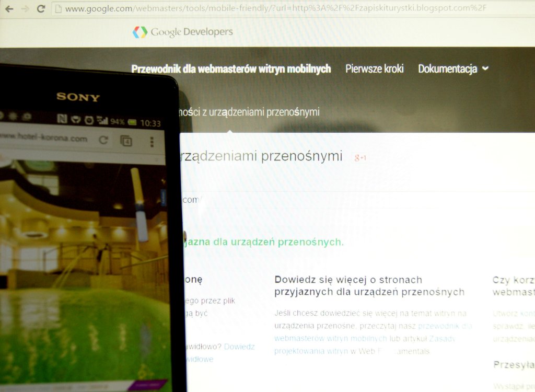Open the 'Dowiedz' link
535x392 pixels.
coord(239,347)
